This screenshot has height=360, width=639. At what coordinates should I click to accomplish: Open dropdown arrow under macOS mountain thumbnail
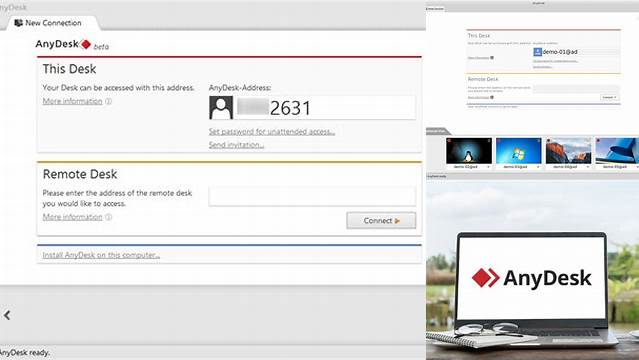588,167
